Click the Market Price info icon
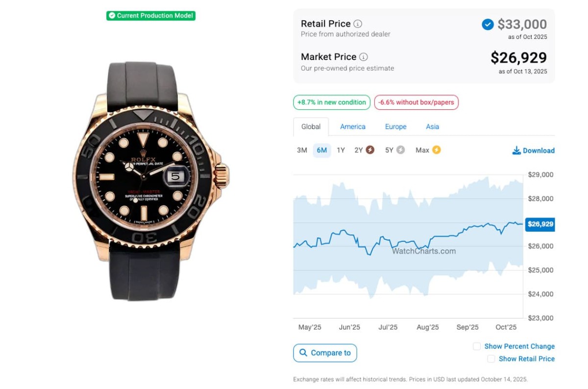 pyautogui.click(x=364, y=57)
